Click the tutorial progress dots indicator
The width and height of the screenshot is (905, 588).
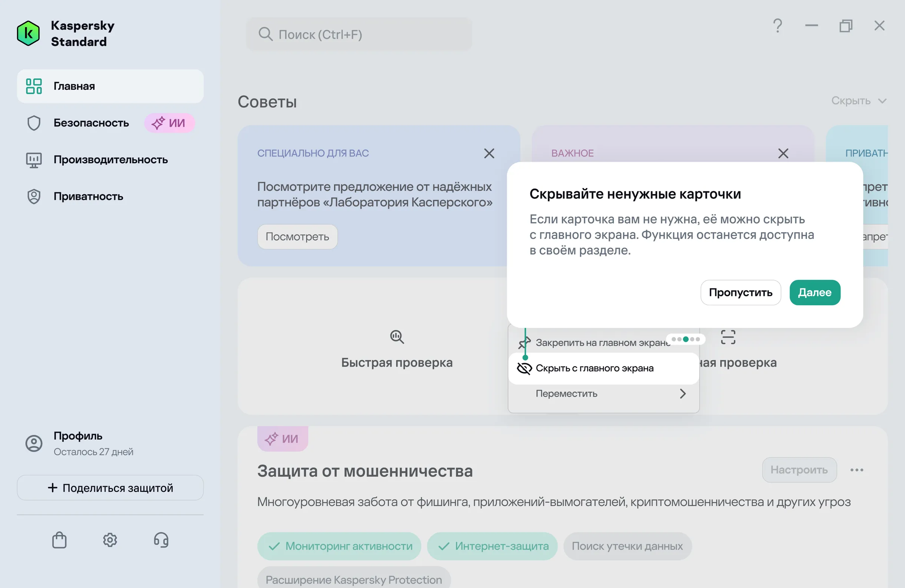[x=686, y=339]
